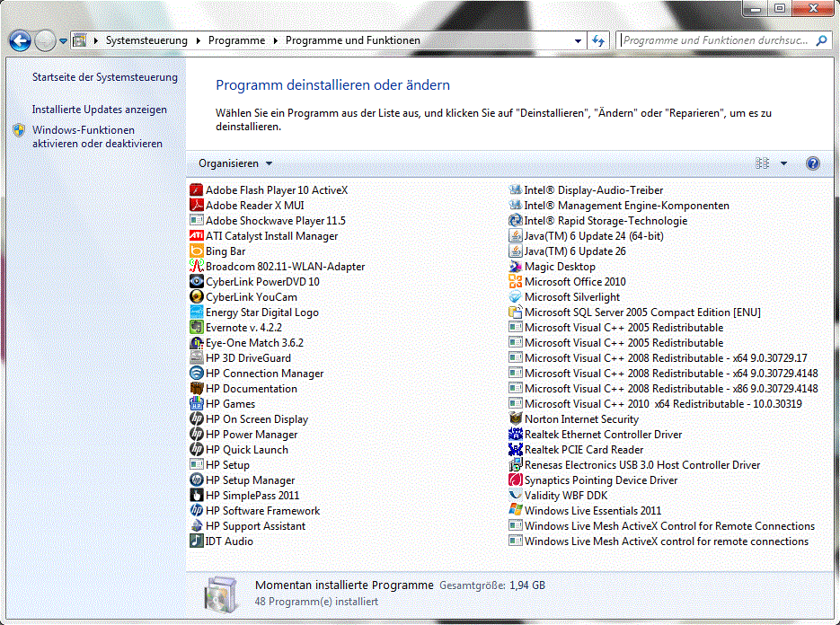Click the Adobe Flash Player 10 ActiveX icon
The height and width of the screenshot is (625, 840).
pyautogui.click(x=197, y=190)
